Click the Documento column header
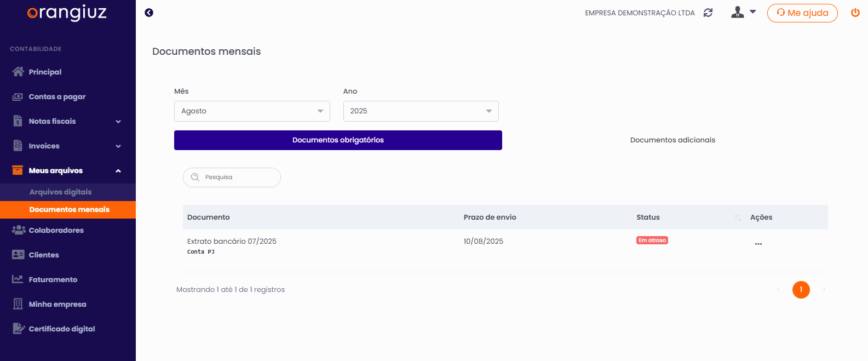868x361 pixels. (209, 217)
